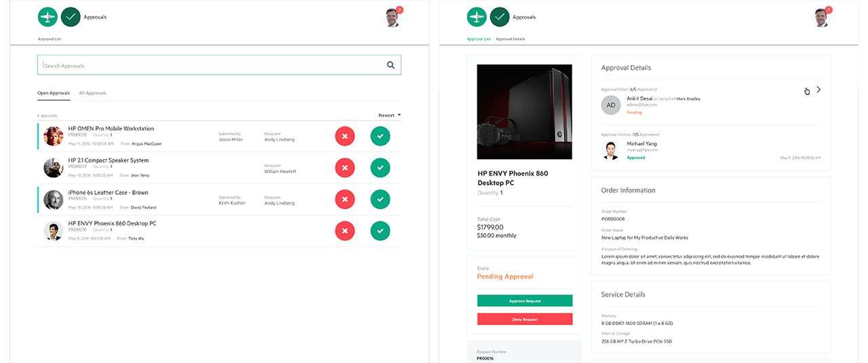Click the Deny Request button

coord(525,319)
